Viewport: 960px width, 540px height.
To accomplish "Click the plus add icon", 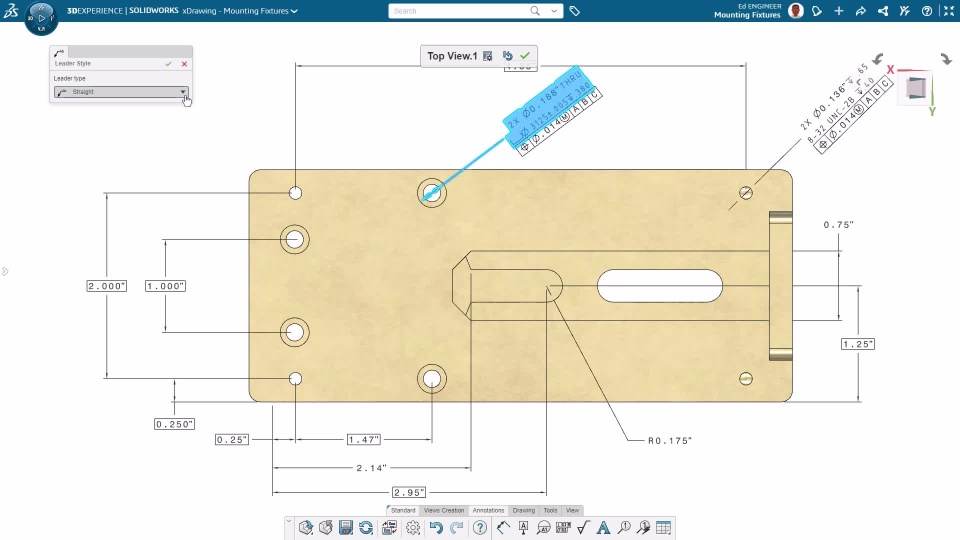I will click(x=839, y=11).
